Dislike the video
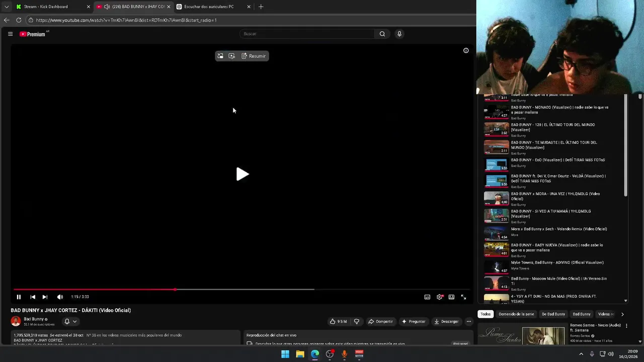 click(x=357, y=321)
